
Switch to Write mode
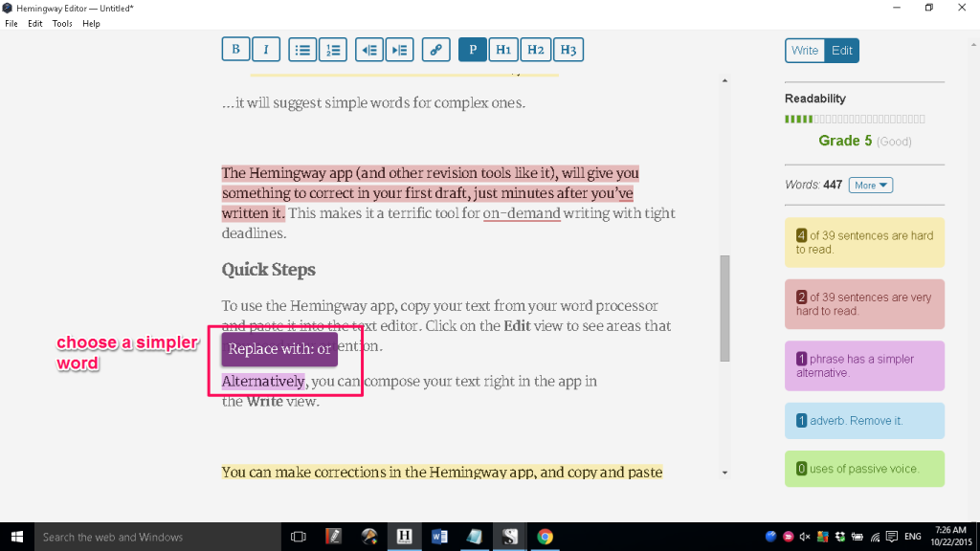[x=804, y=51]
